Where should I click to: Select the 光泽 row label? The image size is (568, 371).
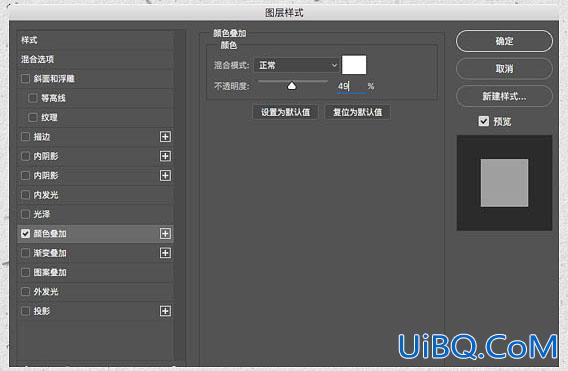(42, 214)
